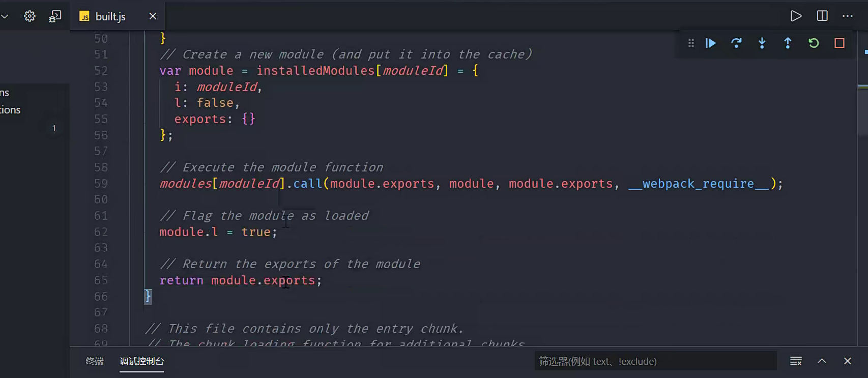Step Out with the up arrow icon
This screenshot has height=378, width=868.
click(x=788, y=43)
